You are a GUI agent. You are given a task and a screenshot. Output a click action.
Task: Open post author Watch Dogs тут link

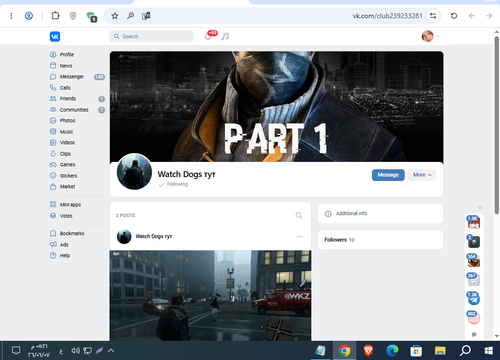point(154,236)
